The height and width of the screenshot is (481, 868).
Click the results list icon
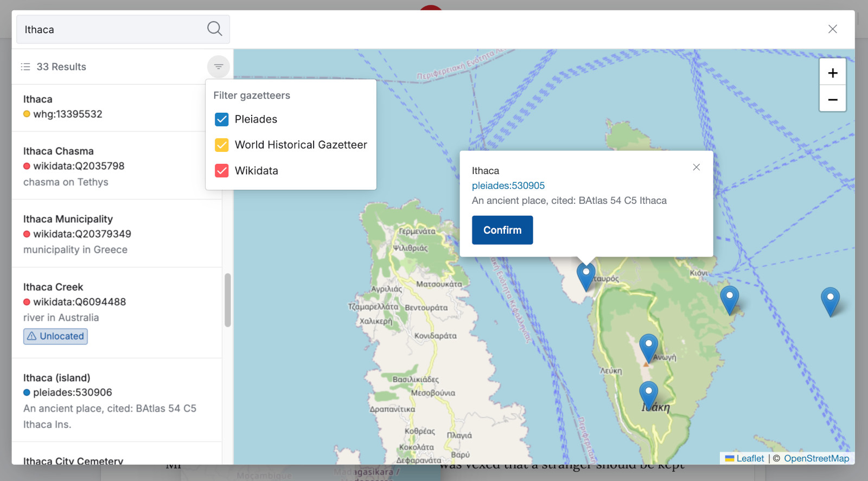[25, 67]
